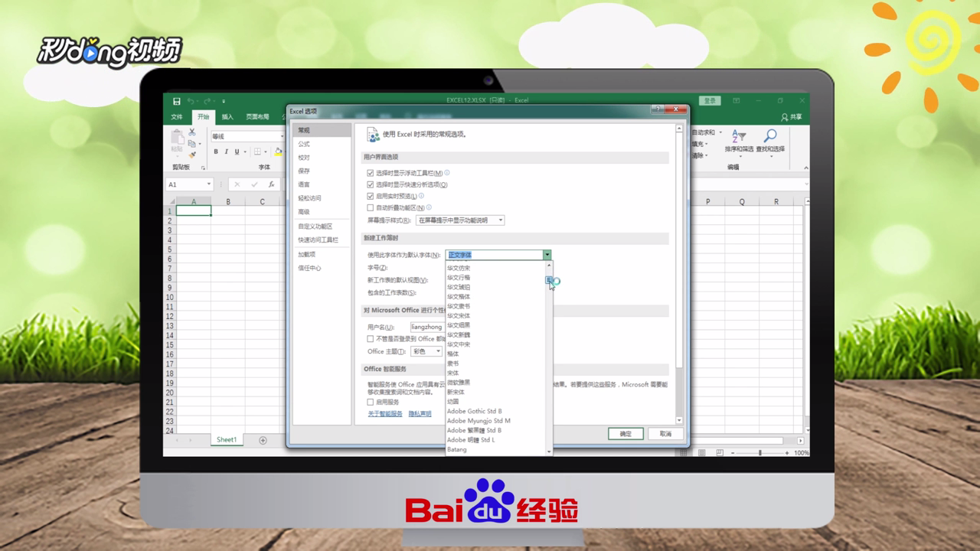Viewport: 980px width, 551px height.
Task: Open the clipboard group dialog launcher
Action: tap(203, 168)
